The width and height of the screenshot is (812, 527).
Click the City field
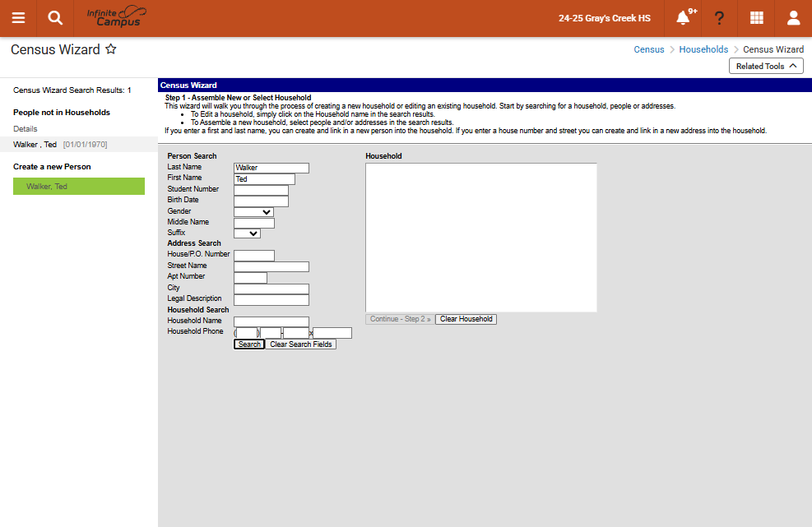click(271, 289)
